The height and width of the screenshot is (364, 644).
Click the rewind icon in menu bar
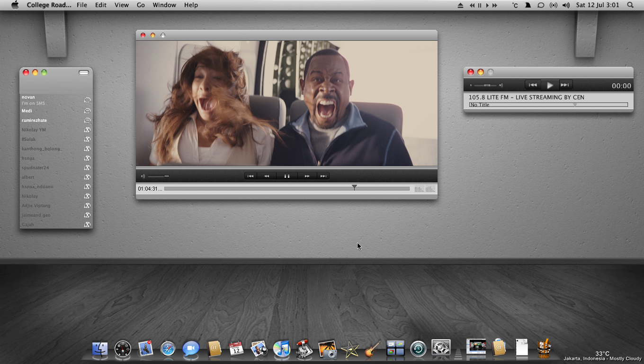(x=472, y=5)
